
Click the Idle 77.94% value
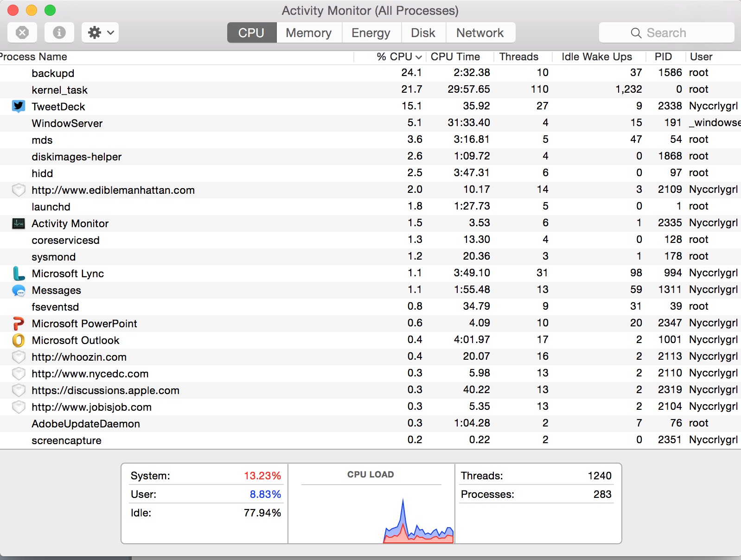262,513
